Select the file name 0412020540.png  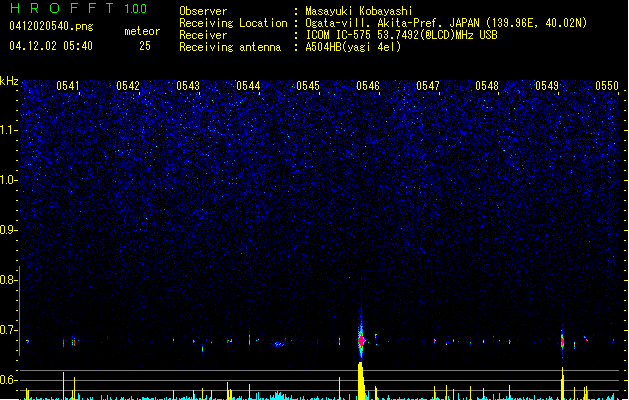pyautogui.click(x=51, y=26)
